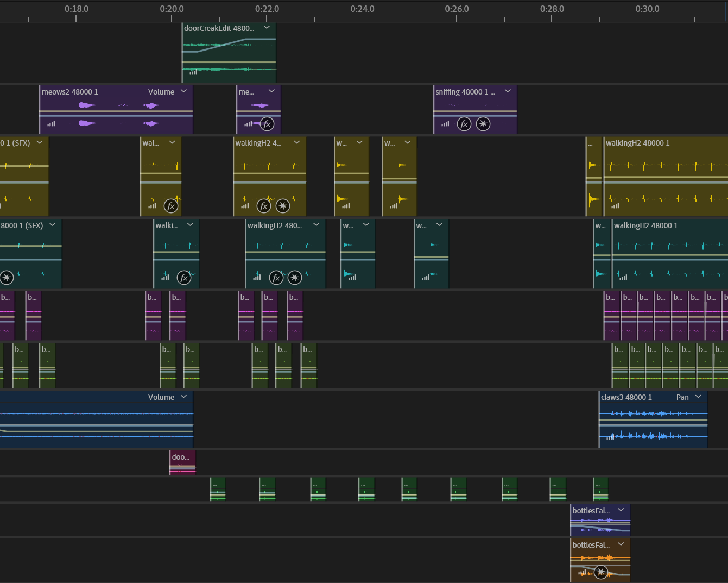This screenshot has height=583, width=728.
Task: Click the 0:24.0 mark on the timeline ruler
Action: [362, 9]
